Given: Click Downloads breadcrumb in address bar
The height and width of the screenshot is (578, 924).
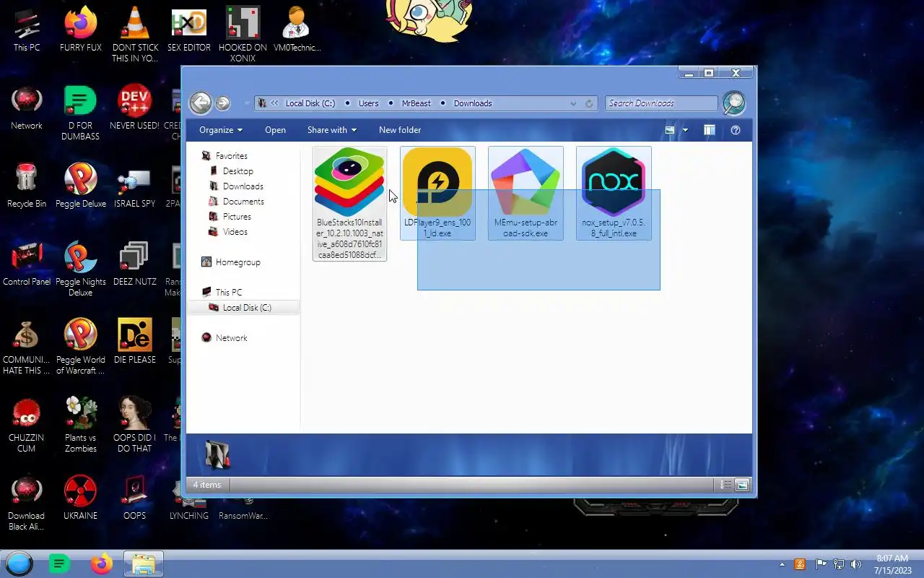Looking at the screenshot, I should pos(473,103).
